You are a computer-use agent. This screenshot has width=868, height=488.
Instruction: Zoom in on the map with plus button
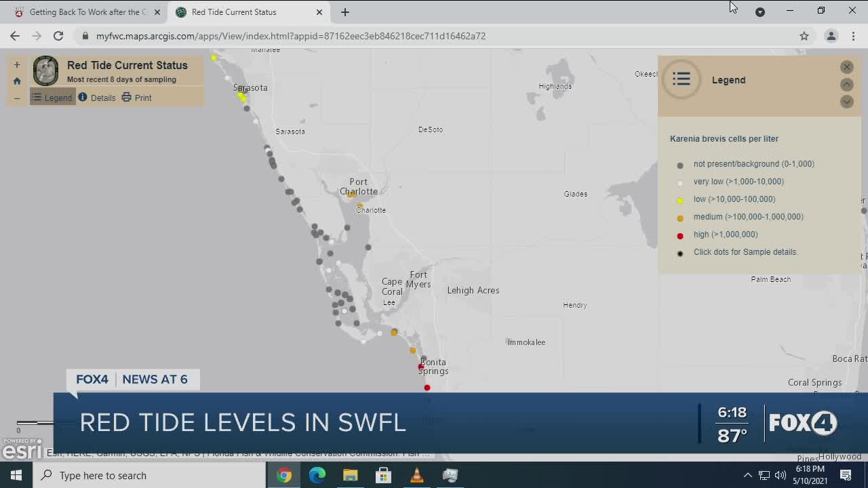coord(17,65)
